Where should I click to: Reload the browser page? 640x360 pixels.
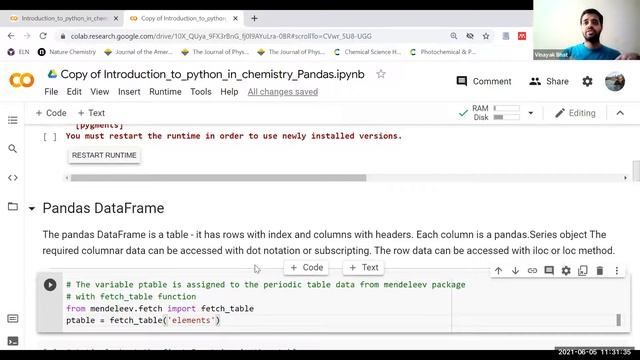tap(43, 36)
